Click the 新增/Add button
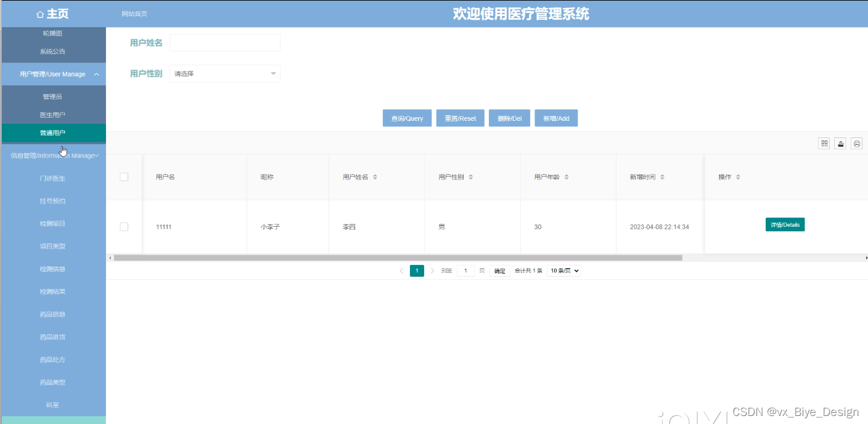 (x=556, y=118)
